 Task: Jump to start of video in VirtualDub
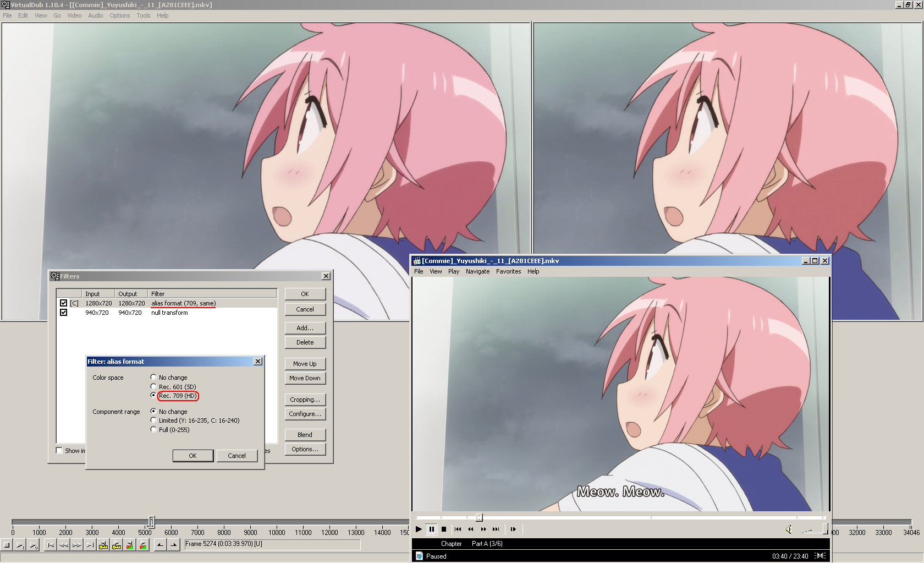tap(51, 545)
